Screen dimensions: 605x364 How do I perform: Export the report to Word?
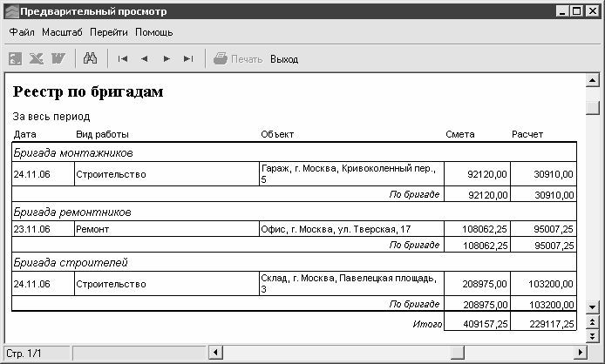[x=58, y=59]
